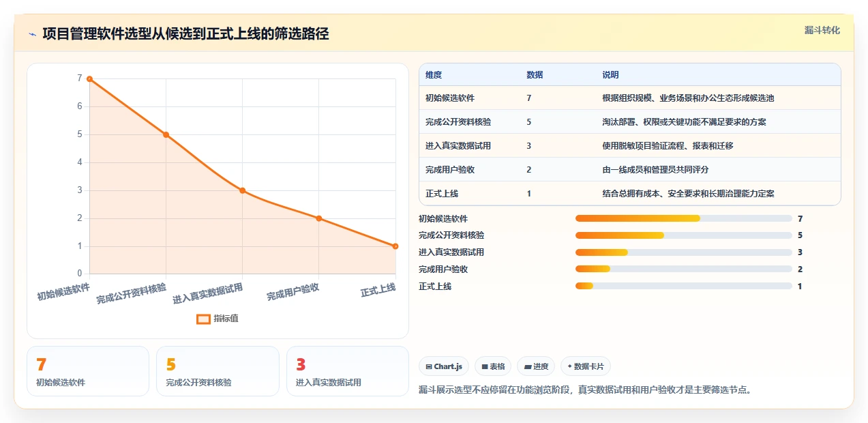Click the 数据卡片 tag
Viewport: 868px width, 423px height.
586,366
